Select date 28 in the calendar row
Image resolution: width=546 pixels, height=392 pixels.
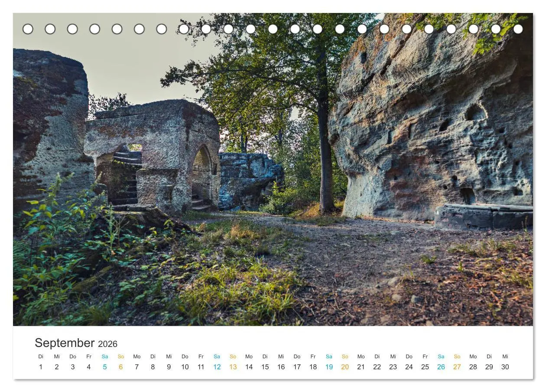[x=473, y=367]
